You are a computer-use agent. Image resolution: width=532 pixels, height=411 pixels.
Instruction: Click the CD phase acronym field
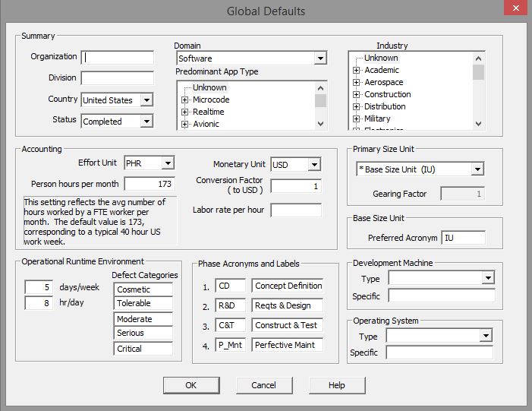tap(230, 286)
